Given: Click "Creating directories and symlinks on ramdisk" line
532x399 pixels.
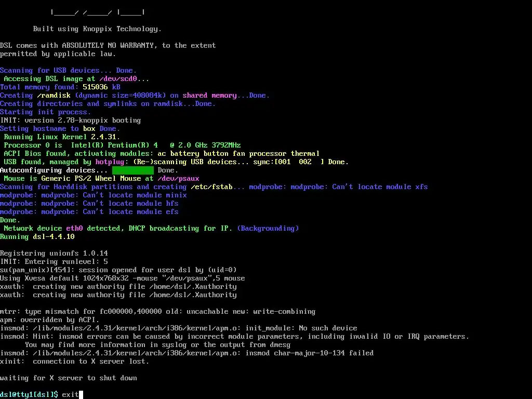Looking at the screenshot, I should click(108, 103).
